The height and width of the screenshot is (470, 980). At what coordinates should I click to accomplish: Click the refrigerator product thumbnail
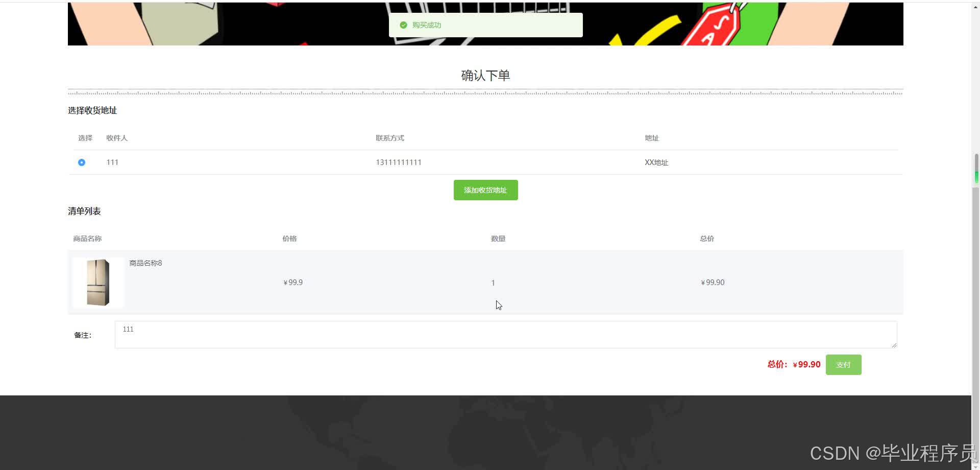pos(98,283)
